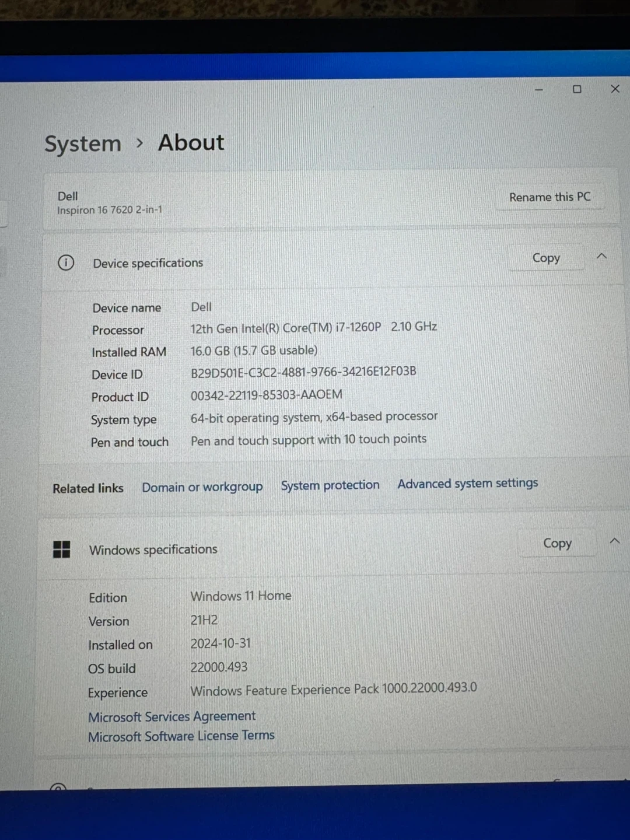Image resolution: width=630 pixels, height=840 pixels.
Task: Click the About page heading
Action: pos(191,142)
